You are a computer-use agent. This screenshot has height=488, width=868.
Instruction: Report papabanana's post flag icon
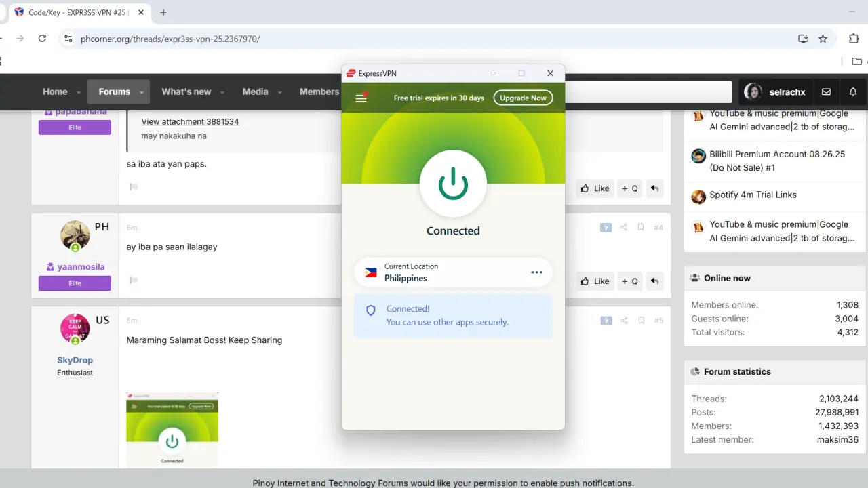(134, 187)
